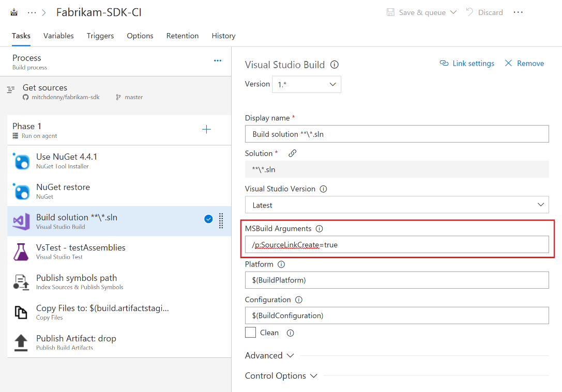Select the NuGet restore task
Image resolution: width=562 pixels, height=392 pixels.
[119, 191]
